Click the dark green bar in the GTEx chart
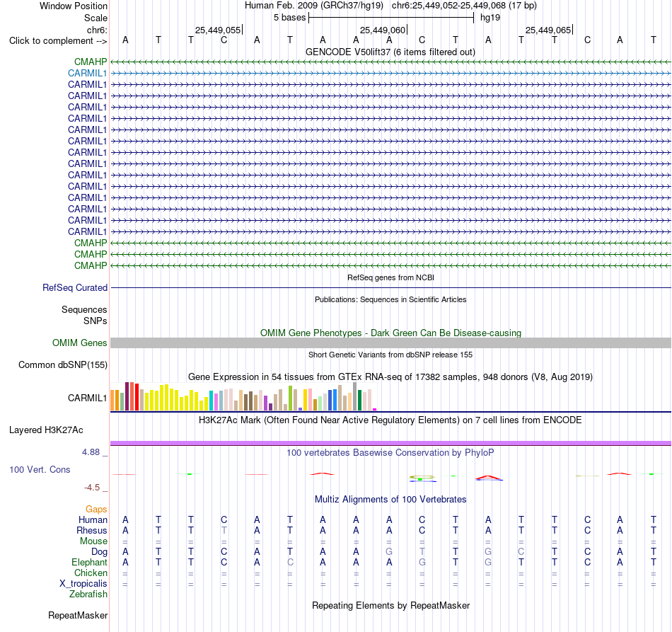672x632 pixels. point(359,401)
